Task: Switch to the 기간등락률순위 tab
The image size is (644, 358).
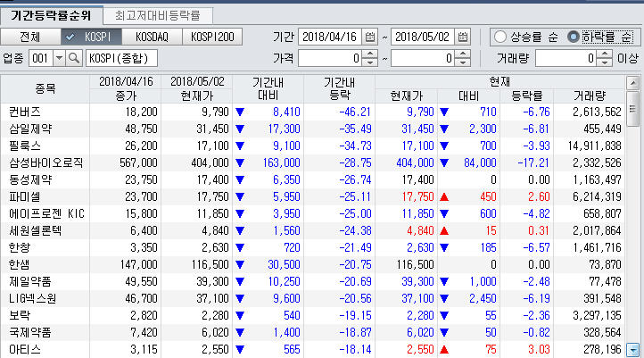Action: point(51,16)
